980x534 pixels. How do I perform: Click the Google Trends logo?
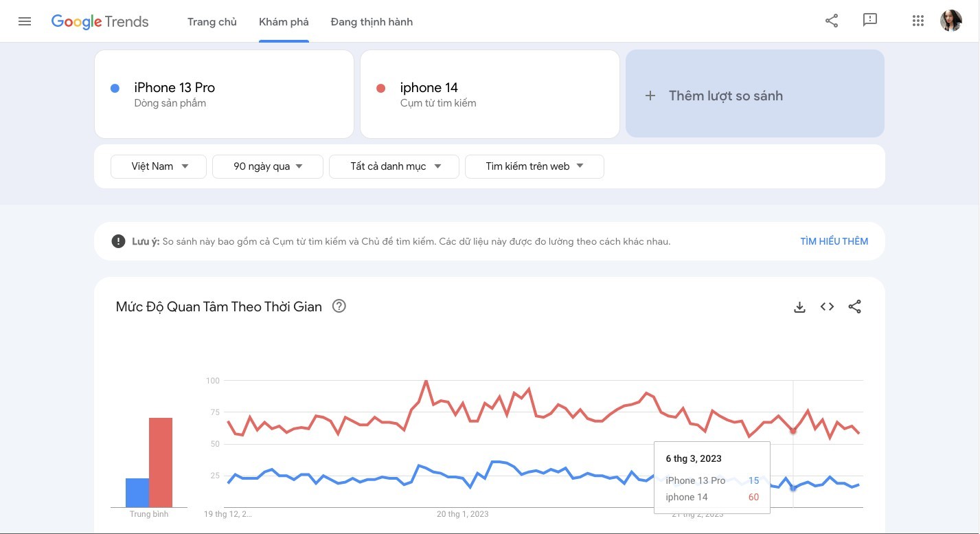100,21
